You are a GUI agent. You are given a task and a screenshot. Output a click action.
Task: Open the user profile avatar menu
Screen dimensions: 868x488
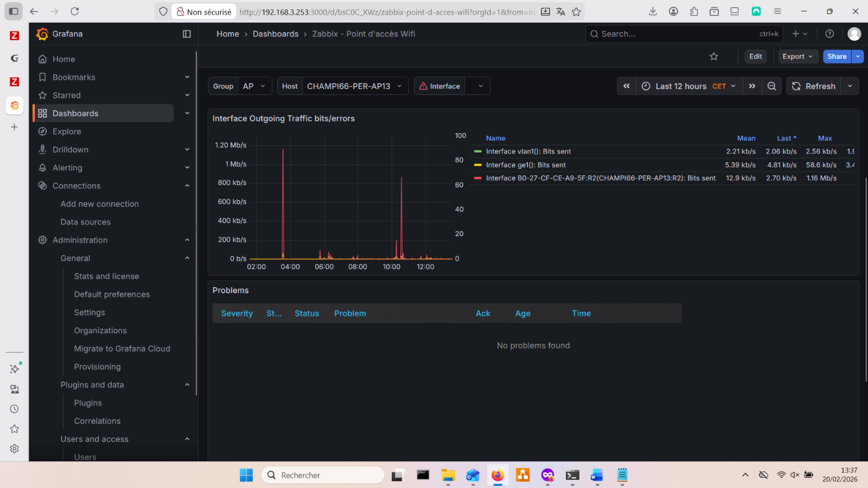point(854,34)
